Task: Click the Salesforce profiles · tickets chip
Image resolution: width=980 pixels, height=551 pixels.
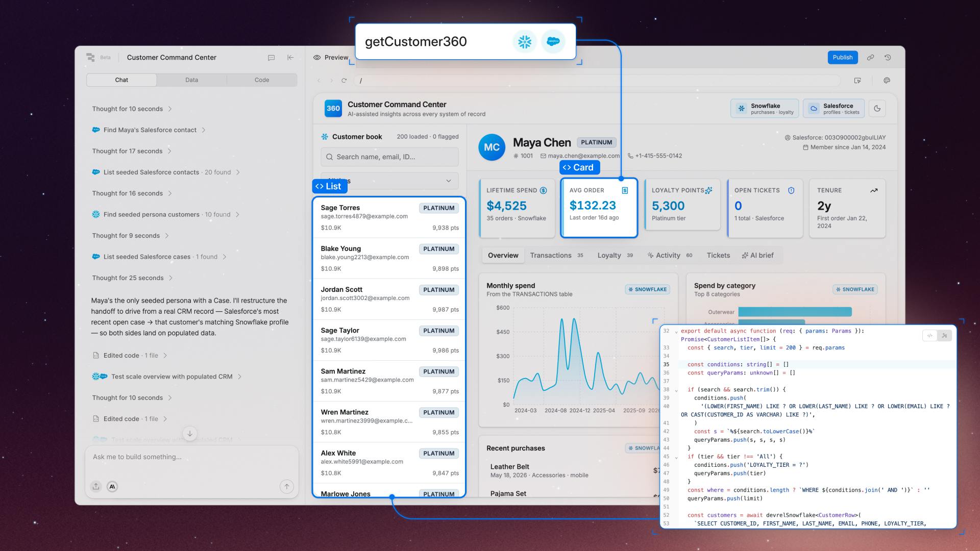Action: tap(834, 109)
